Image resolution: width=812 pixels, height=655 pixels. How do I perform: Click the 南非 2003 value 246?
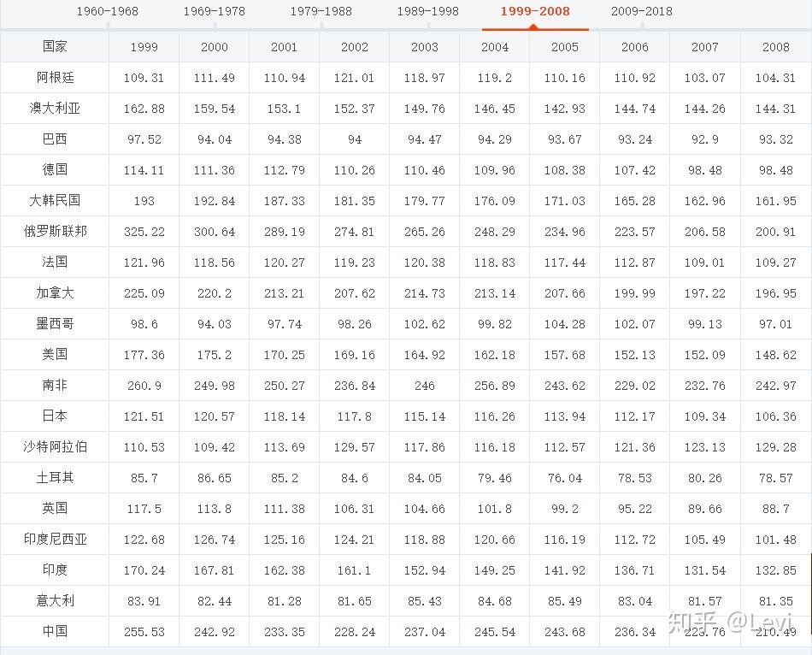click(x=425, y=386)
